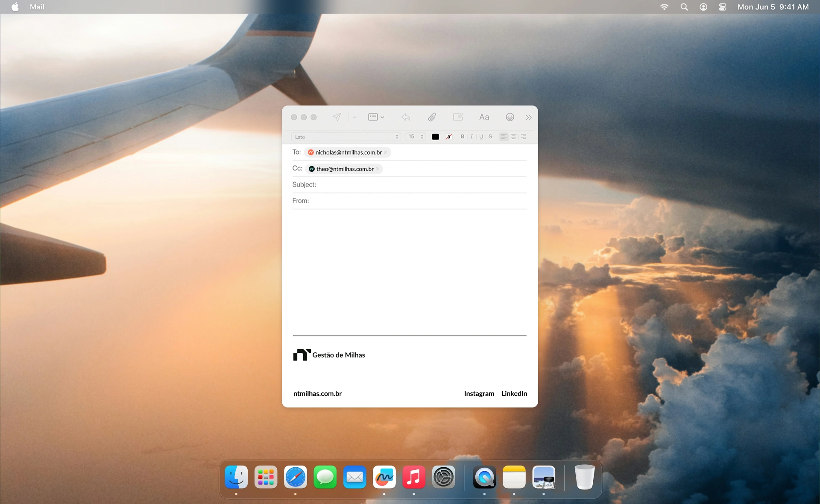Image resolution: width=820 pixels, height=504 pixels.
Task: Toggle underline formatting
Action: [481, 137]
